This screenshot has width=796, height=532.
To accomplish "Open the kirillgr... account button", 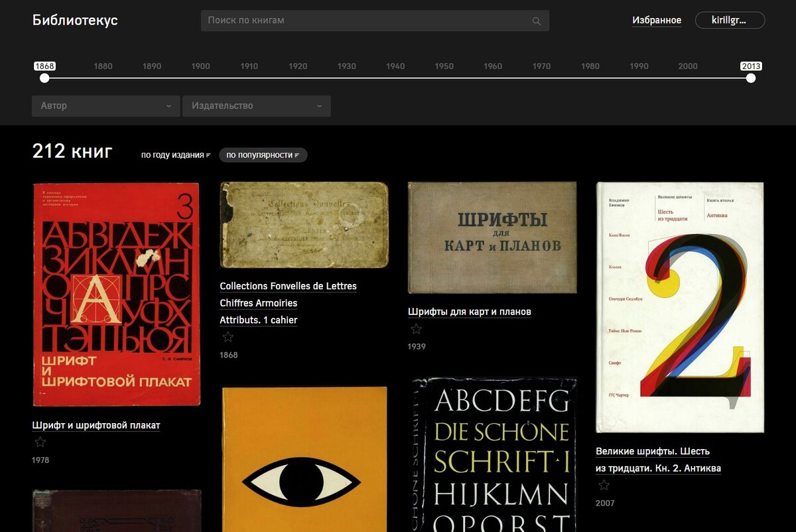I will pos(730,21).
